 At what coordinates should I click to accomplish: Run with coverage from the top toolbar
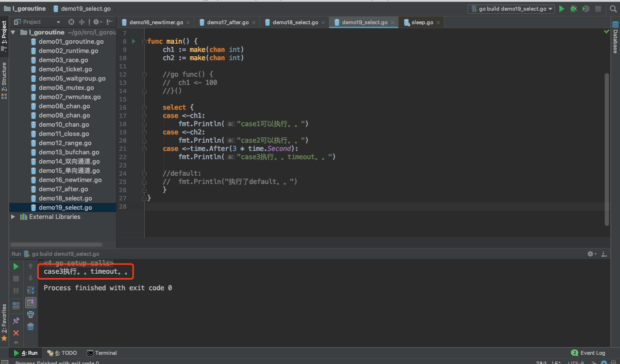(586, 9)
